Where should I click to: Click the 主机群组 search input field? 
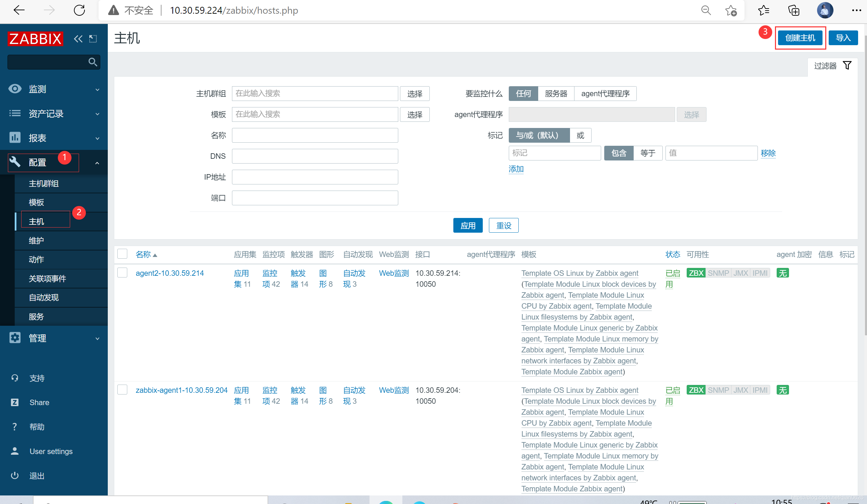[315, 93]
